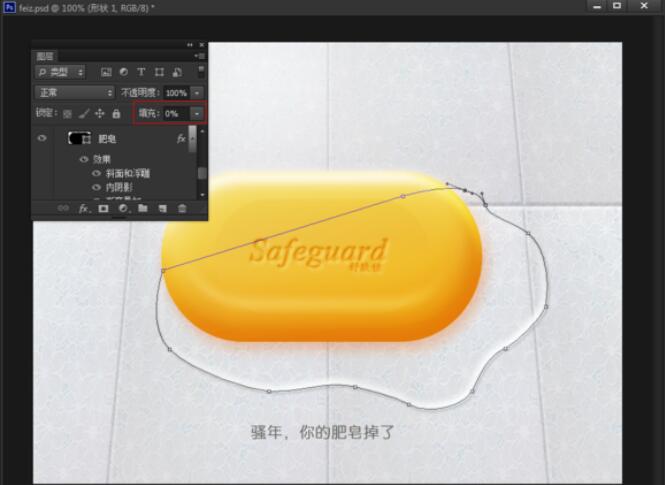Viewport: 665px width, 485px height.
Task: Filter layers by adjustment layer type
Action: coord(124,72)
